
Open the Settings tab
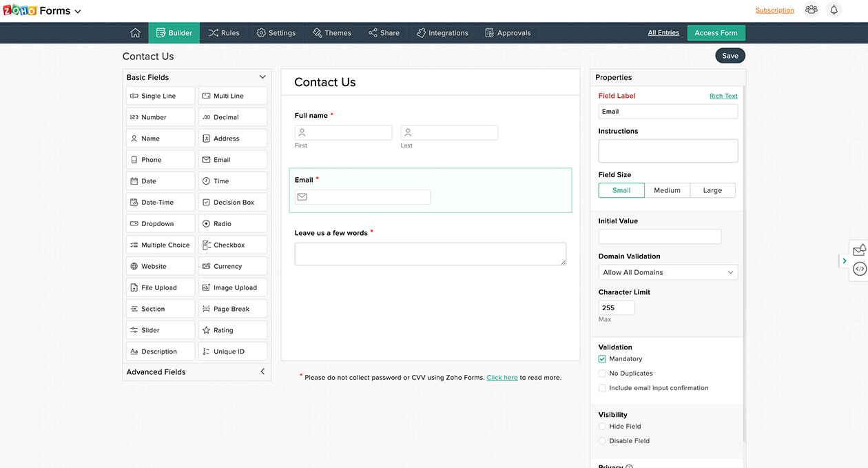(x=276, y=33)
